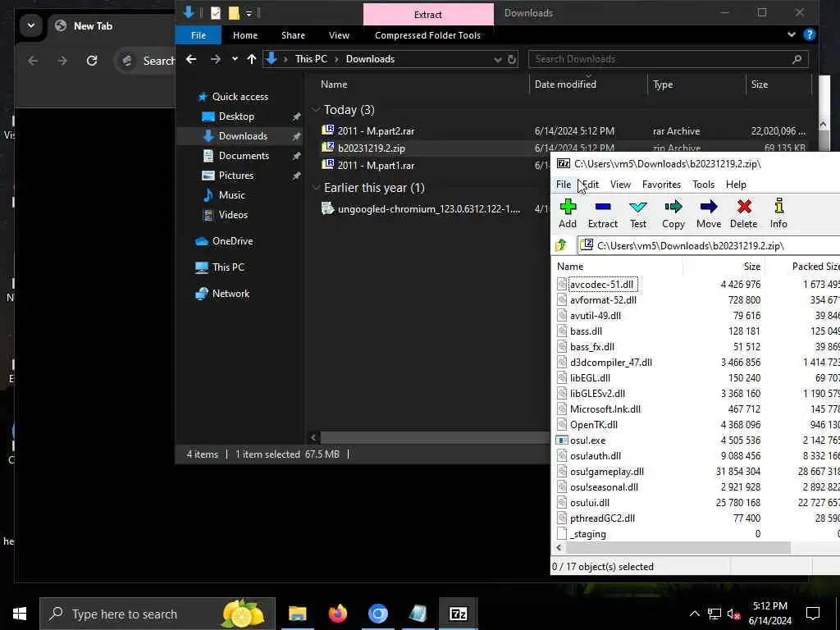Click the Copy icon in 7-Zip toolbar
This screenshot has height=630, width=840.
click(x=673, y=214)
